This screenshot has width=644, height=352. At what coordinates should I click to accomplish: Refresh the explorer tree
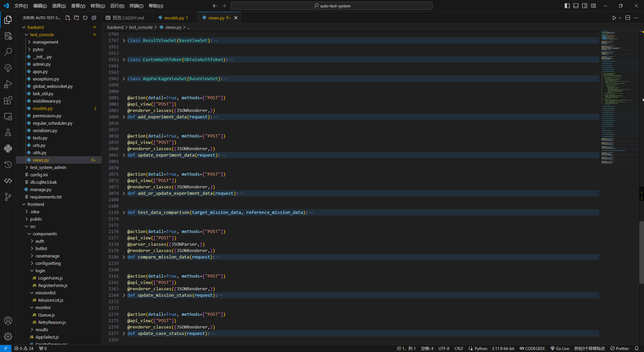pyautogui.click(x=85, y=18)
